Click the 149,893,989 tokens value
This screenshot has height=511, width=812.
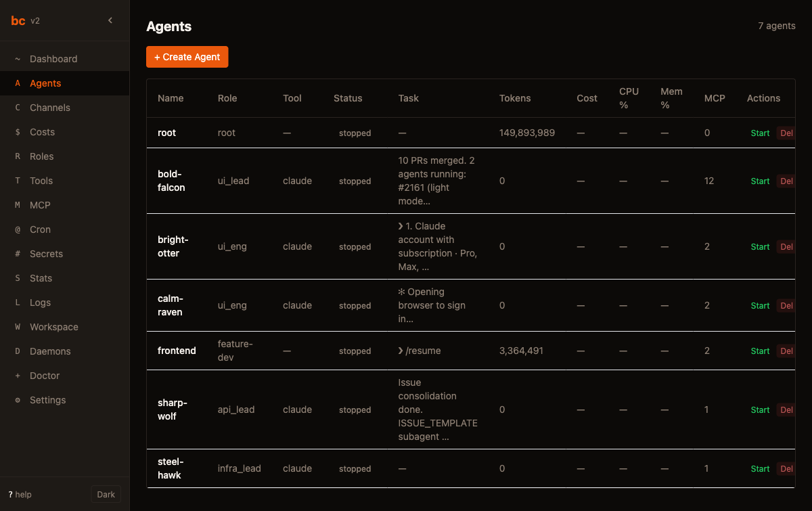(x=527, y=133)
